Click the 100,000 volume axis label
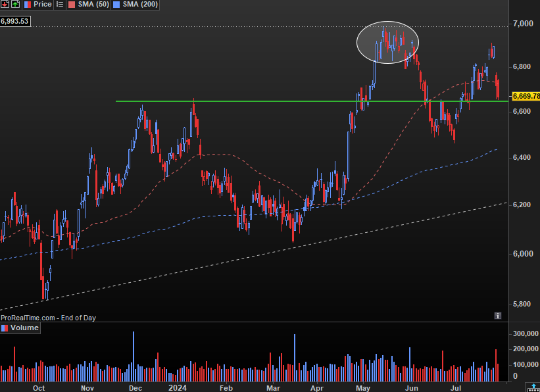540x392 pixels. point(526,364)
